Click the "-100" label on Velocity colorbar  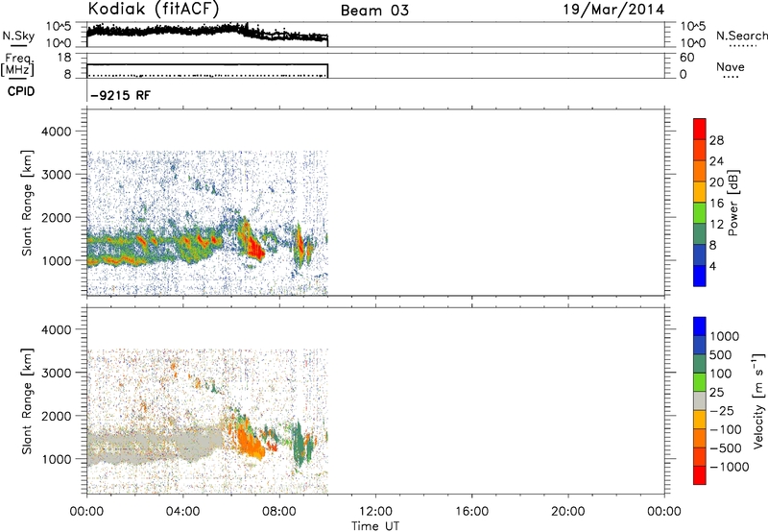click(725, 429)
